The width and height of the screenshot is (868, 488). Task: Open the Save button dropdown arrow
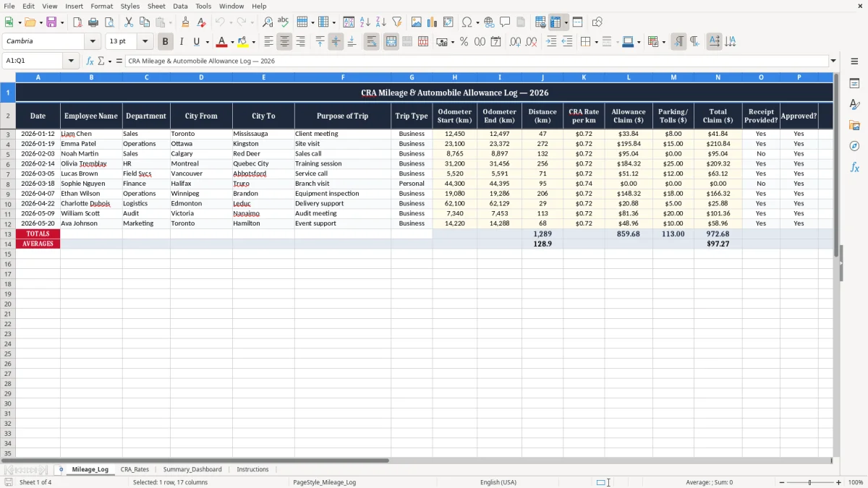62,22
